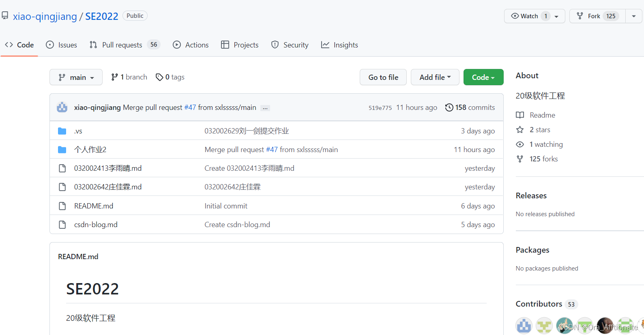Screen dimensions: 644x335
Task: Expand the Watch options dropdown arrow
Action: 557,16
